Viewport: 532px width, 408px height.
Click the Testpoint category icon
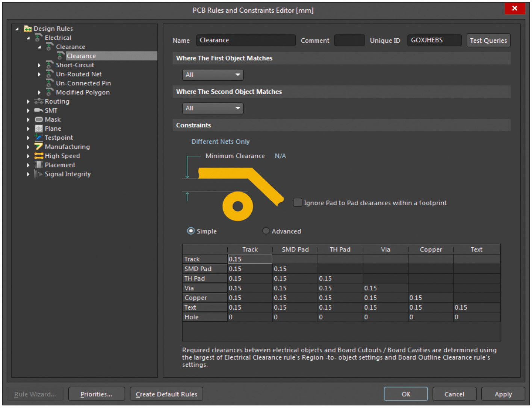39,137
